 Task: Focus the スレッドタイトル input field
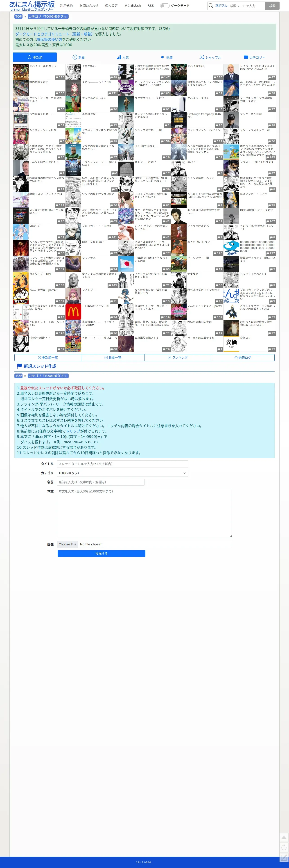(122, 464)
